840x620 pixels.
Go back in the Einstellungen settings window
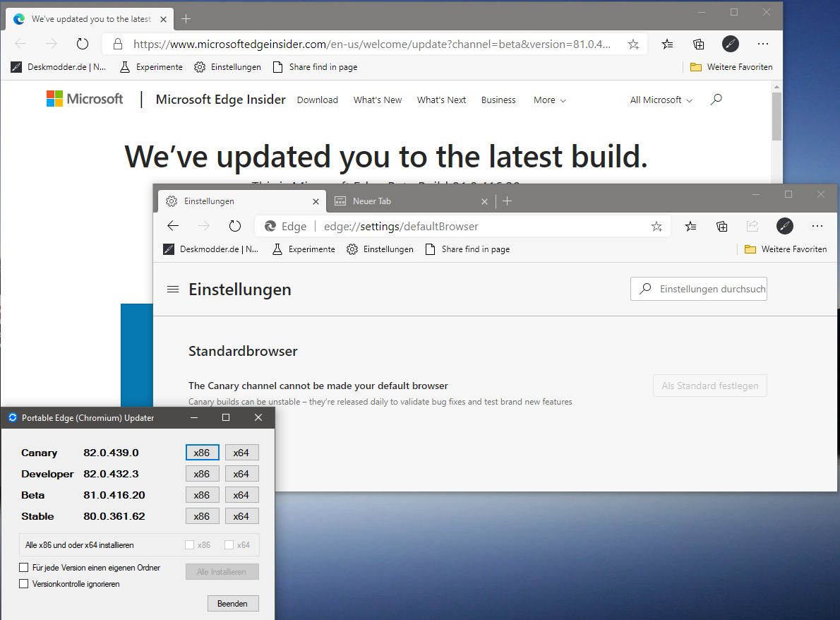172,226
